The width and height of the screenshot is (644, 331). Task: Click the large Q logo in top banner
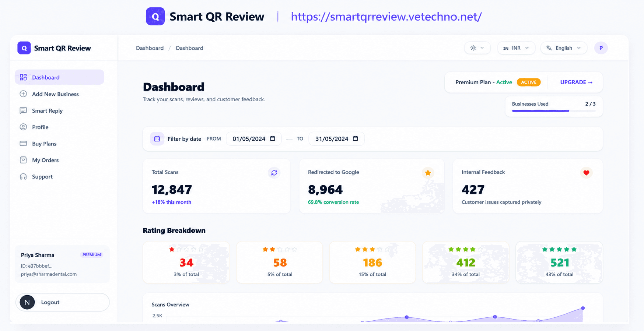(155, 17)
